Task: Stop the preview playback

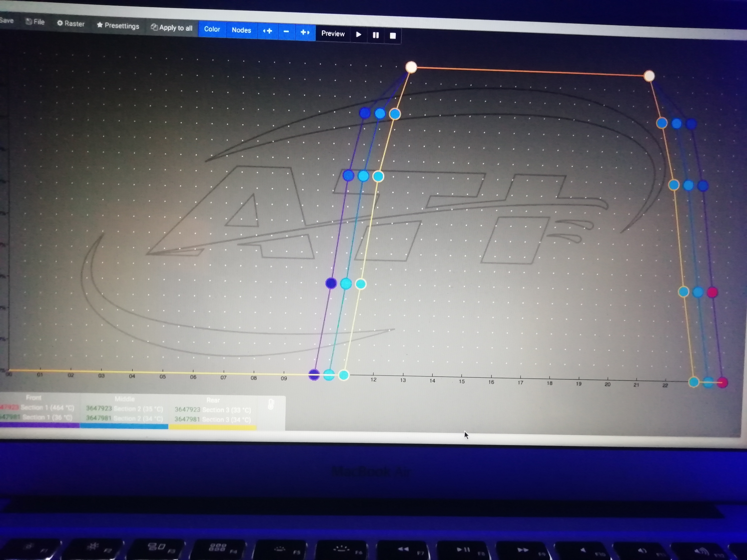Action: point(393,36)
